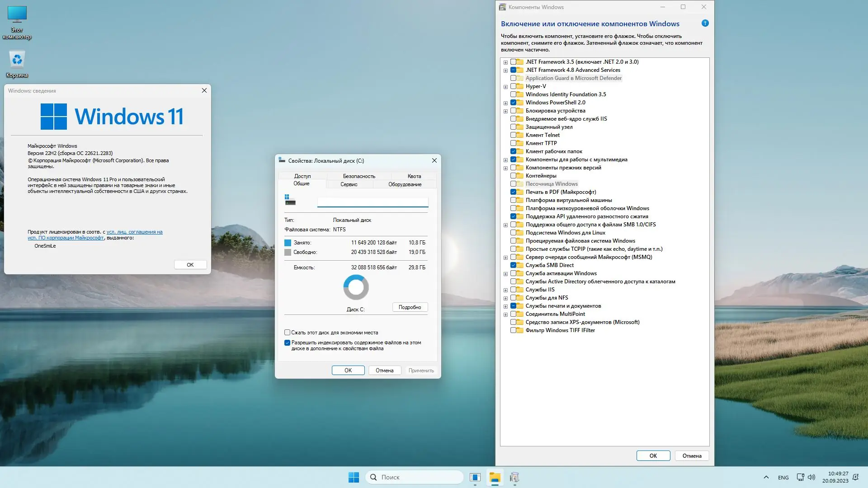Image resolution: width=868 pixels, height=488 pixels.
Task: Expand the legacy components (Компоненты прежних версий) node
Action: [505, 168]
